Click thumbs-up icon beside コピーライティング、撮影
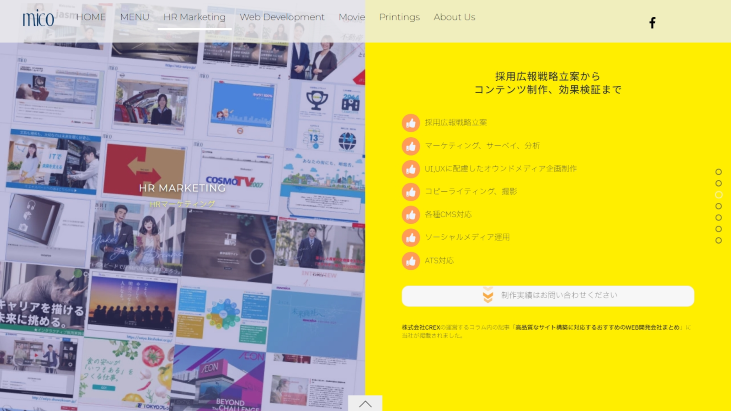731x411 pixels. 411,192
